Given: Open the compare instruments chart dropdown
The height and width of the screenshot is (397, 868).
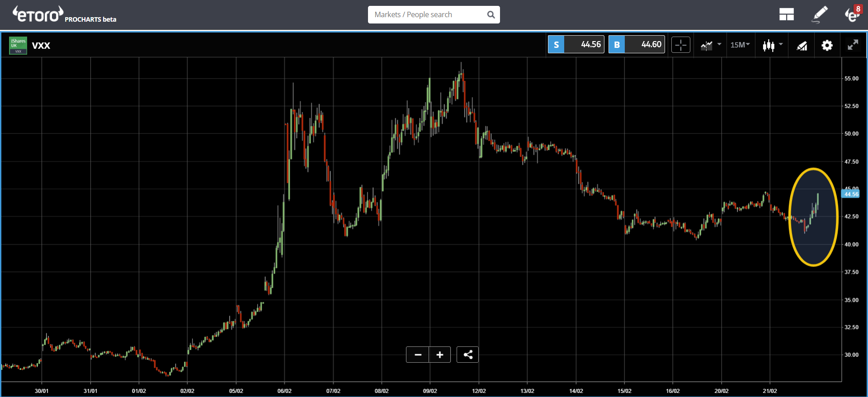Looking at the screenshot, I should 710,45.
